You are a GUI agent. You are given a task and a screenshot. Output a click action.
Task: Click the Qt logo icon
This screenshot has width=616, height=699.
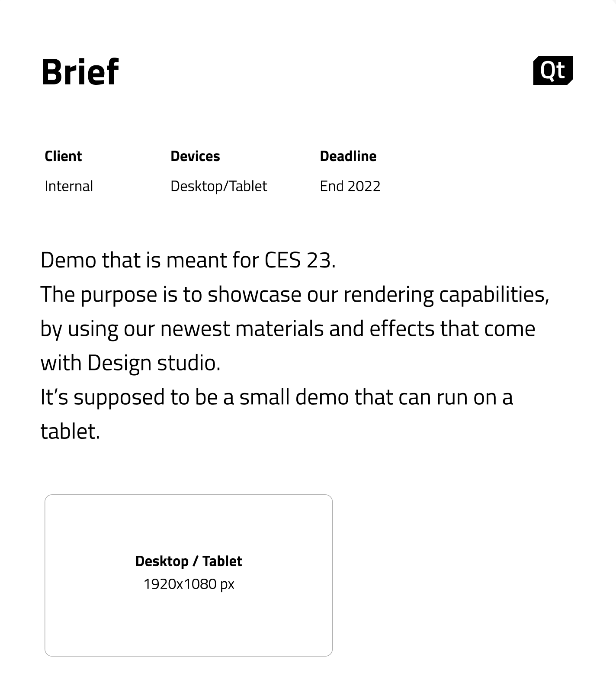pos(553,70)
